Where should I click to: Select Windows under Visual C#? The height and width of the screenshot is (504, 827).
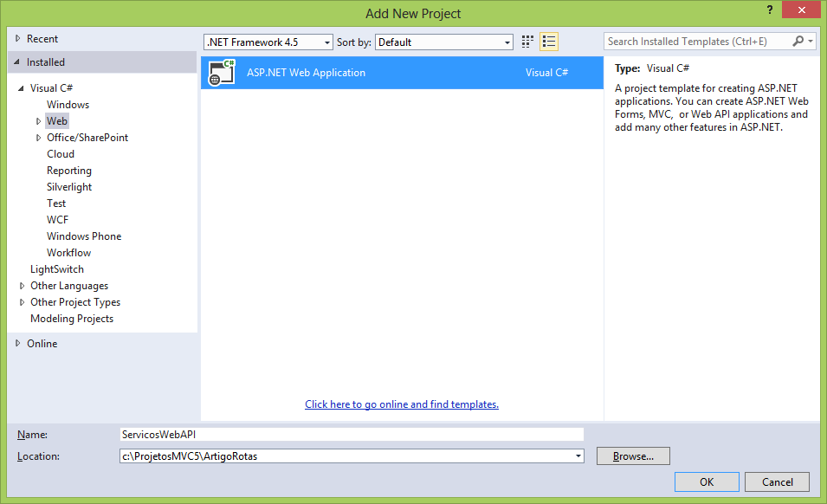[68, 105]
